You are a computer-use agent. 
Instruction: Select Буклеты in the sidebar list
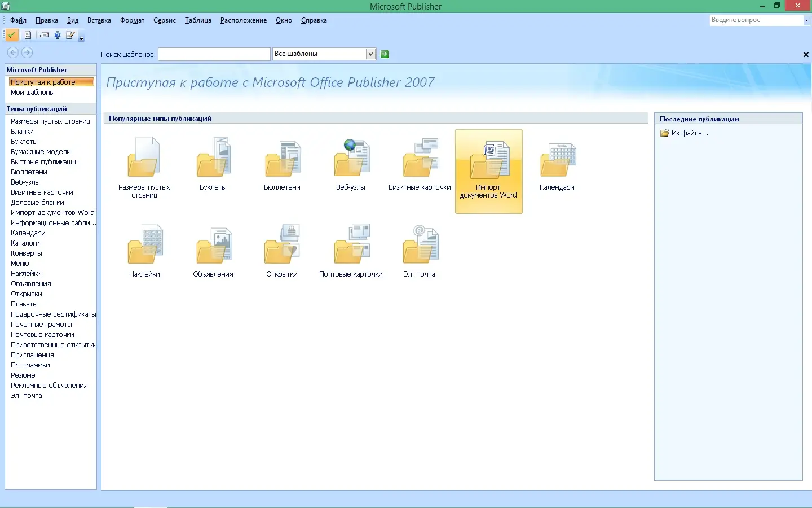coord(24,142)
